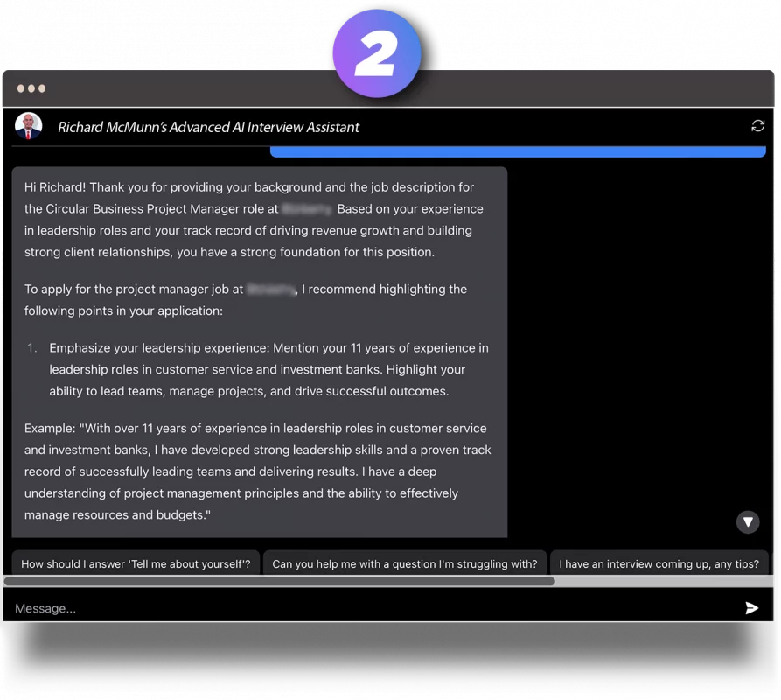Click Richard McMunn's avatar photo
781x700 pixels.
click(x=29, y=126)
